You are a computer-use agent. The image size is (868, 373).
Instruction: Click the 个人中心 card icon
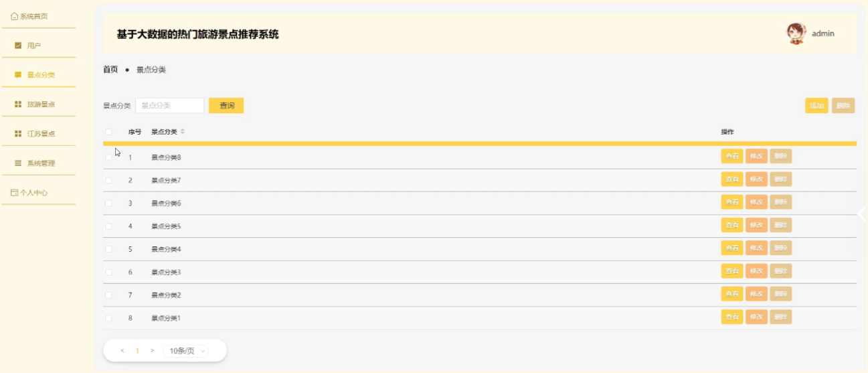[14, 193]
